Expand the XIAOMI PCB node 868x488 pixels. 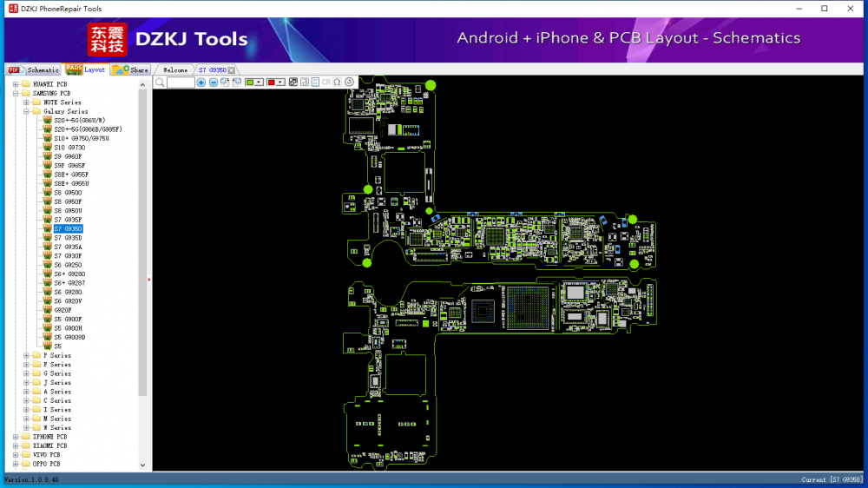pyautogui.click(x=16, y=446)
